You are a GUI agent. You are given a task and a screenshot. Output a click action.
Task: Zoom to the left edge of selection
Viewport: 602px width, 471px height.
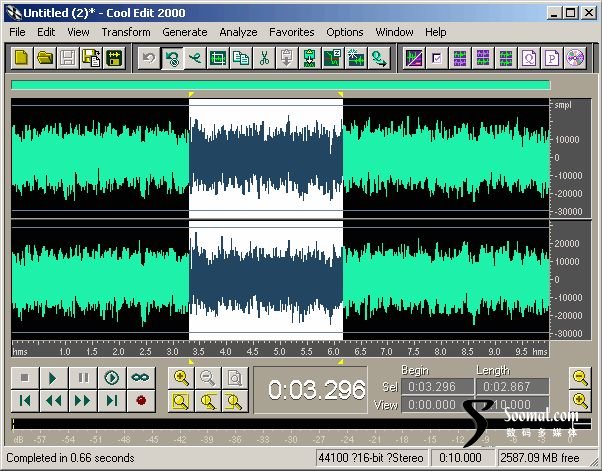click(208, 401)
